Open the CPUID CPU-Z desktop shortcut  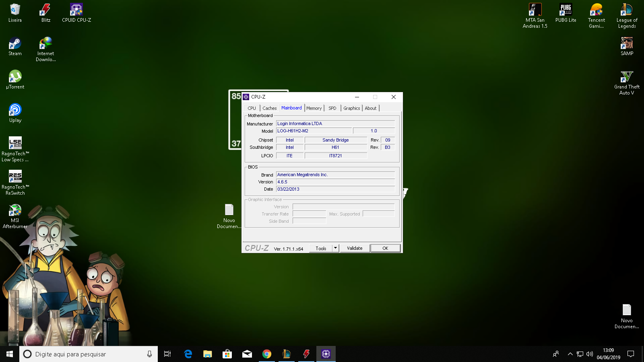click(x=76, y=13)
